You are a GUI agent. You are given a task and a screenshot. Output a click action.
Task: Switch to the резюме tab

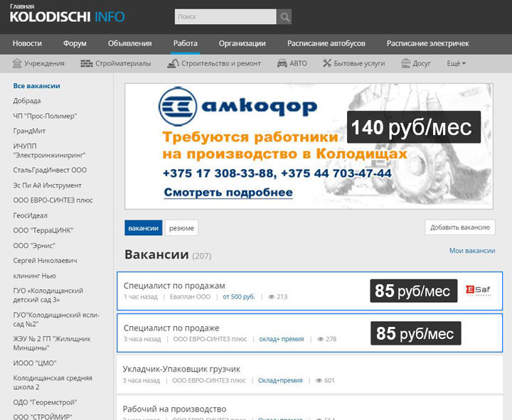point(181,228)
